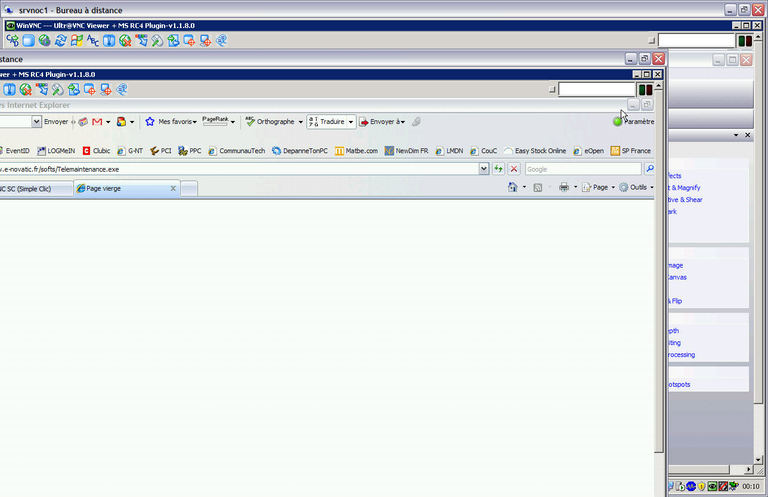Toggle fullscreen mode in outer VNC toolbar
Image resolution: width=768 pixels, height=497 pixels.
coord(28,41)
